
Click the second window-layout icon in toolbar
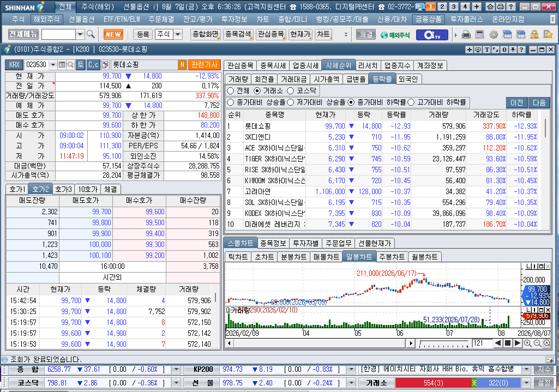[x=521, y=34]
